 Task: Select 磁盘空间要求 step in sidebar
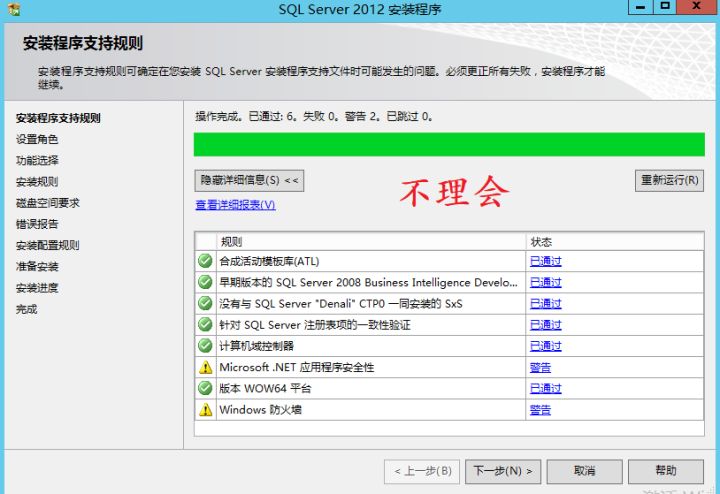(x=48, y=203)
